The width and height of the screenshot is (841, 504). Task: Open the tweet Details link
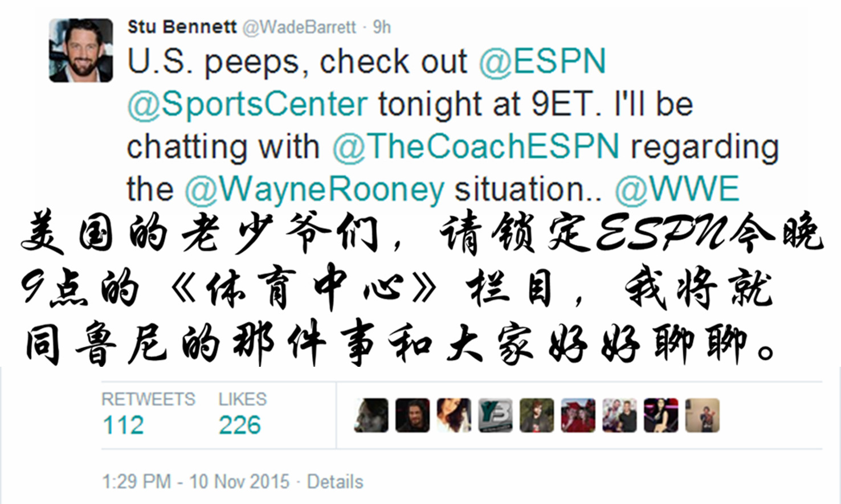click(x=335, y=482)
